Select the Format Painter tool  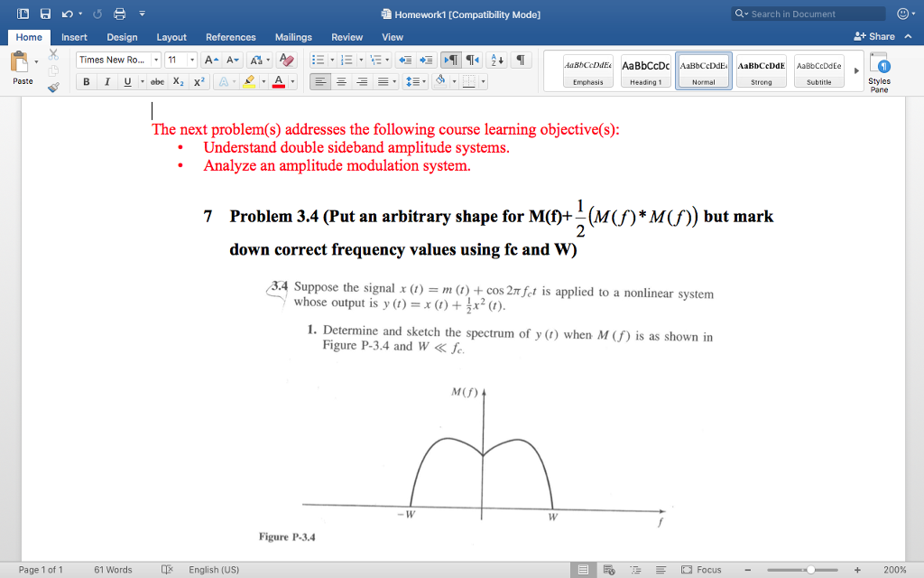point(53,87)
